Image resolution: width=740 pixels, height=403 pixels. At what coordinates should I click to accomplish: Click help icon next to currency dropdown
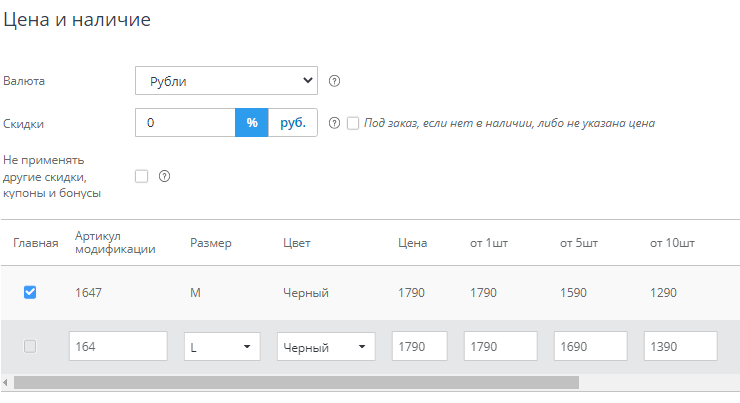335,81
